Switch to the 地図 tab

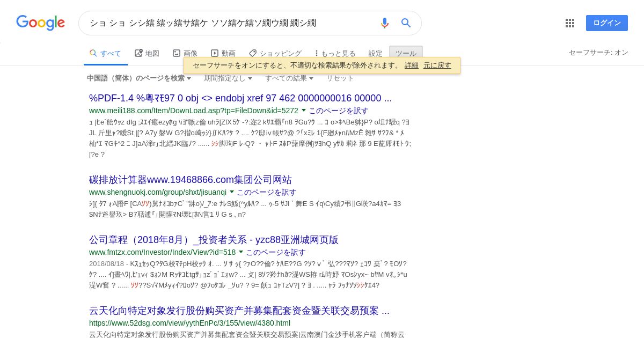tap(147, 53)
